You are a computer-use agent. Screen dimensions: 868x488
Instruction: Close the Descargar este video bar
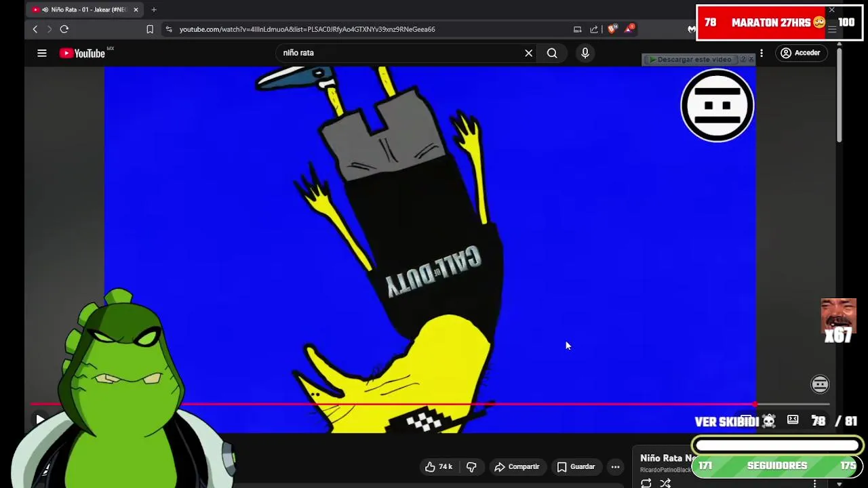[x=751, y=60]
